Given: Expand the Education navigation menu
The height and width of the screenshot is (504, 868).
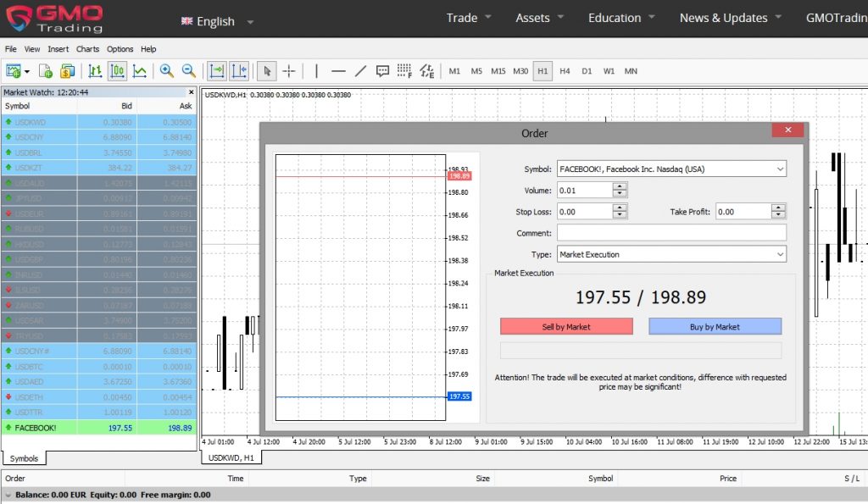Looking at the screenshot, I should tap(621, 18).
